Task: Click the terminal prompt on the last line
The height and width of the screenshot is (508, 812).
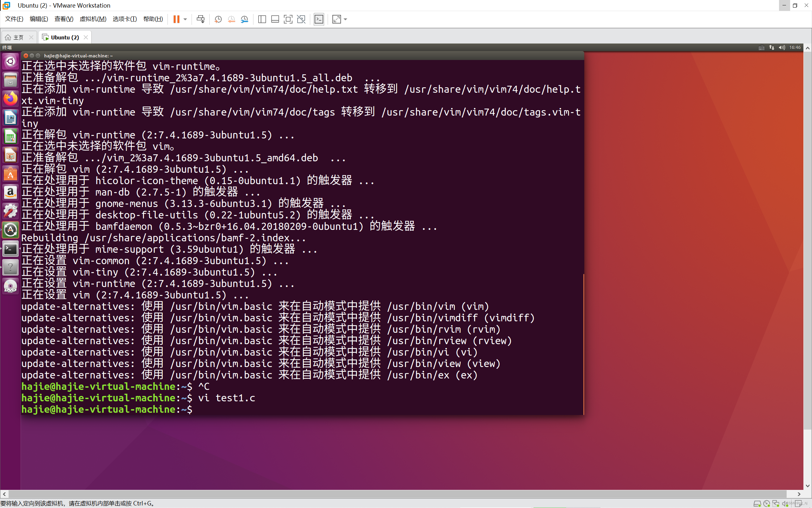Action: (x=107, y=409)
